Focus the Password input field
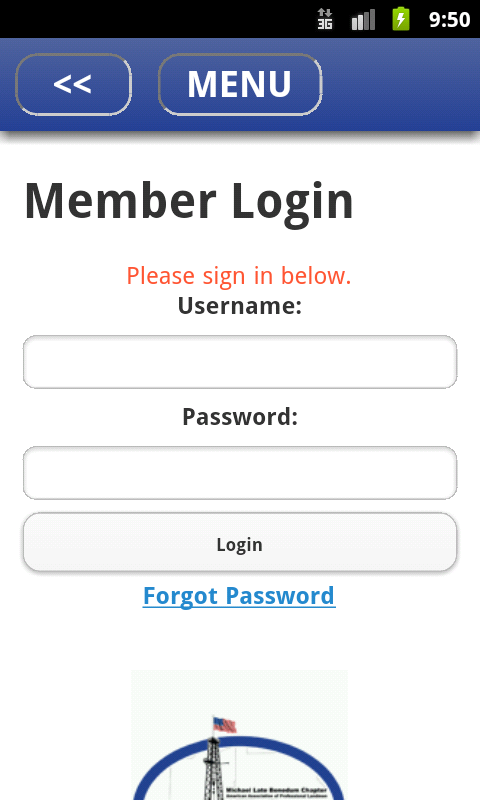This screenshot has height=800, width=480. [240, 472]
